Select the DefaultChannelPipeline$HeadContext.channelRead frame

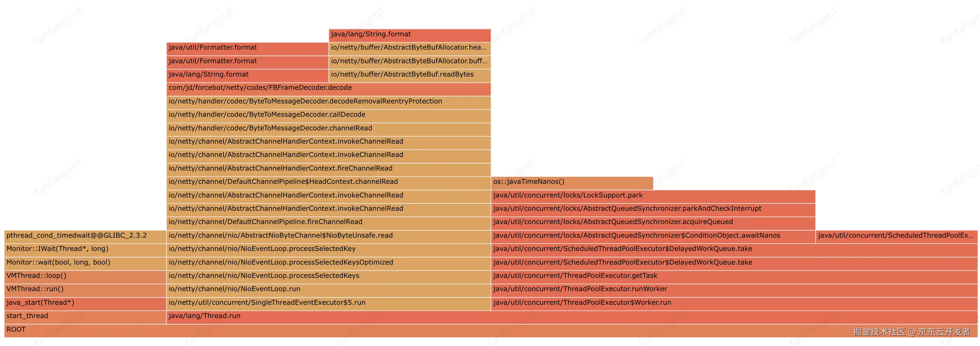[329, 183]
